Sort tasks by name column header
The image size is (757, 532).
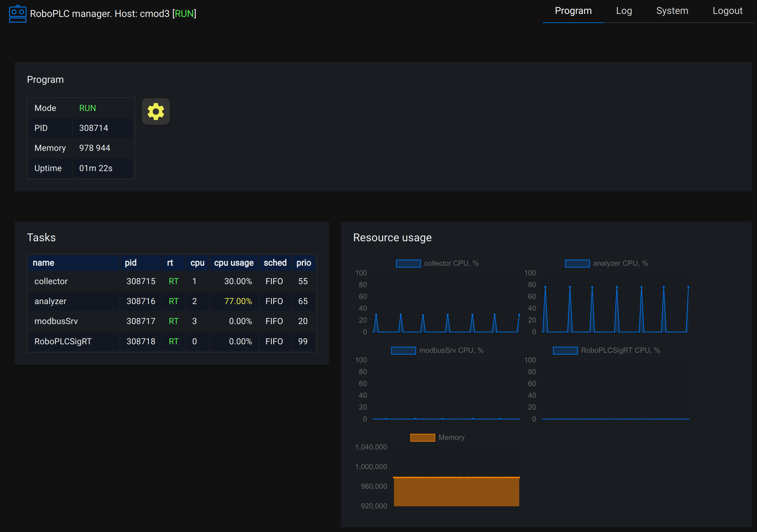(43, 263)
